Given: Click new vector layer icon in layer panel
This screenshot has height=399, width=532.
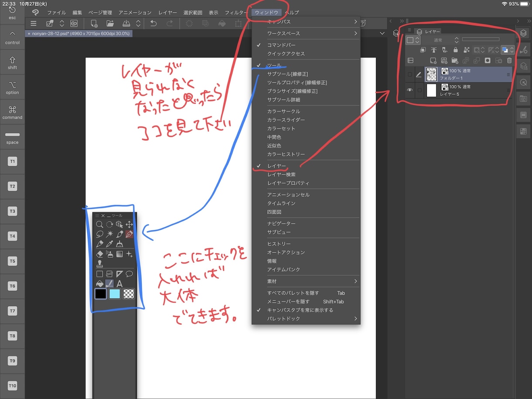Looking at the screenshot, I should click(444, 61).
